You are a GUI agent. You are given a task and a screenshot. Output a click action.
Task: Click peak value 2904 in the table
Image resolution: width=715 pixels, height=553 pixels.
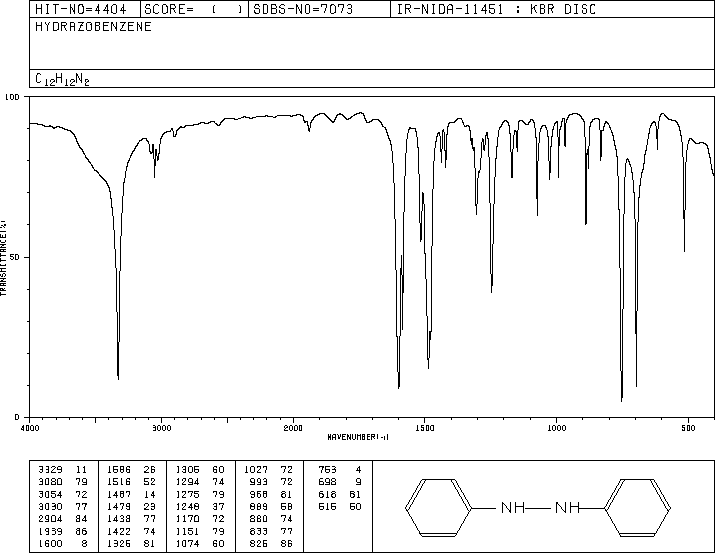point(50,519)
